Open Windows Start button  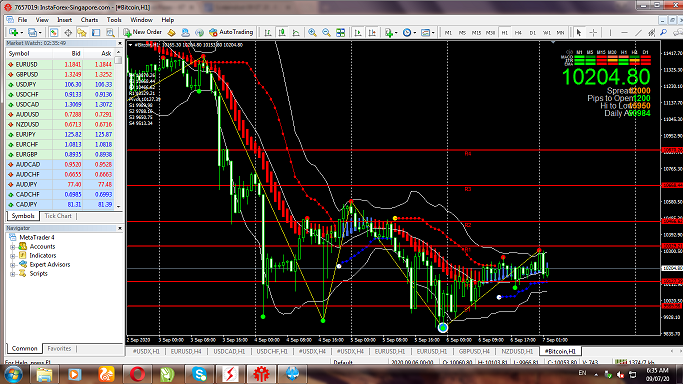point(14,374)
